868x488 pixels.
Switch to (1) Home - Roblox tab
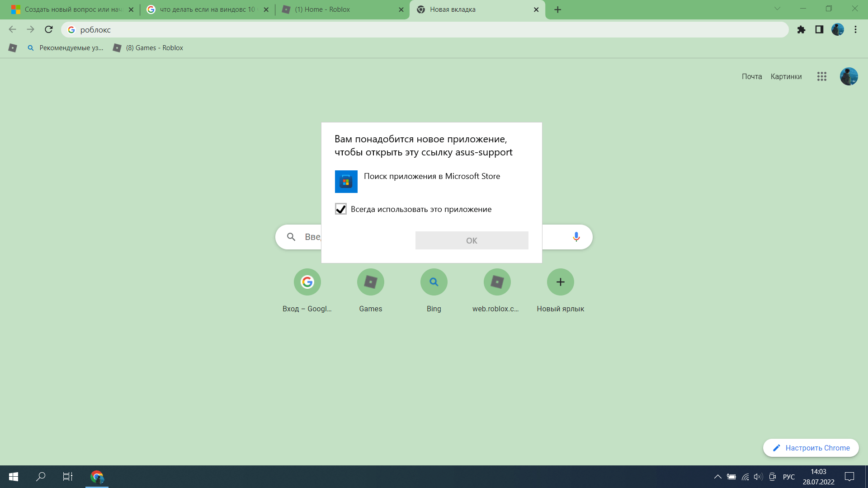pos(342,9)
